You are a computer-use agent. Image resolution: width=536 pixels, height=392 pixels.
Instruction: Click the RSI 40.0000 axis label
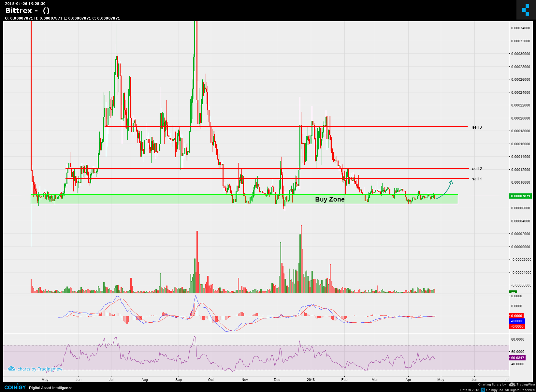(x=517, y=364)
